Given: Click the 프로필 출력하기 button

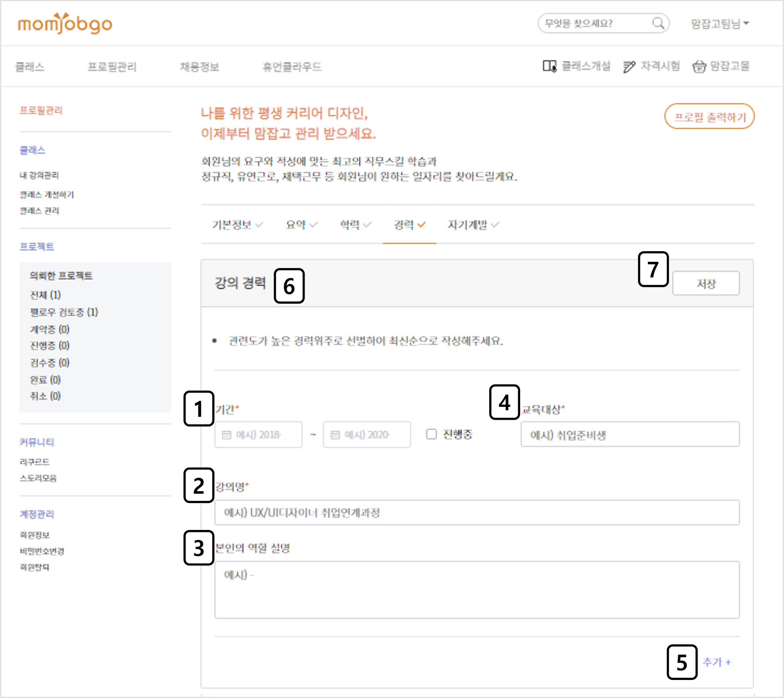Looking at the screenshot, I should [x=709, y=116].
